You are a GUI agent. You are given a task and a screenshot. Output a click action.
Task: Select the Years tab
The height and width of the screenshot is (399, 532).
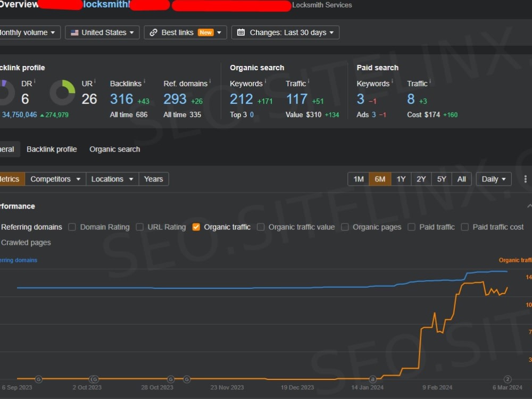pyautogui.click(x=153, y=179)
